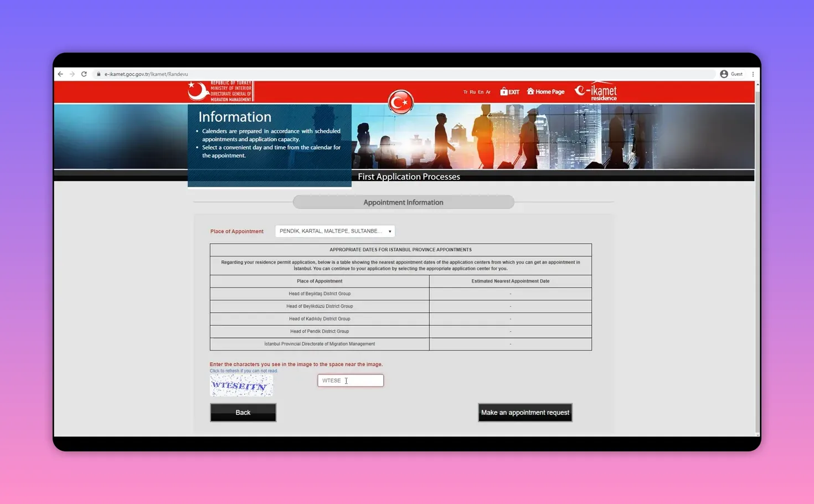Select the Appointment Information tab
Image resolution: width=814 pixels, height=504 pixels.
point(403,202)
